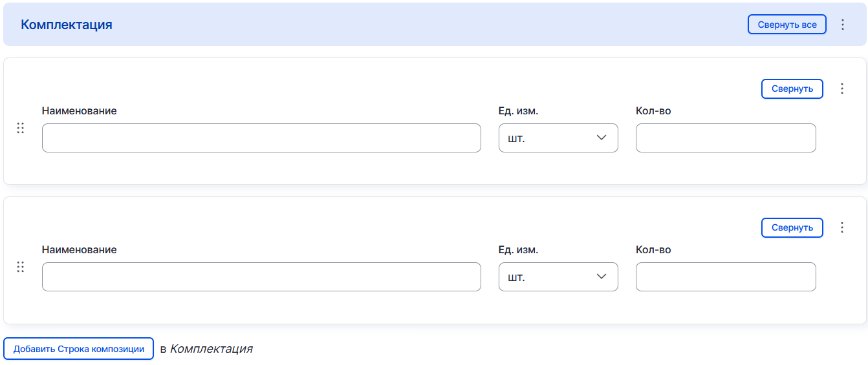868x365 pixels.
Task: Open second row's Ед. изм. dropdown
Action: click(x=558, y=277)
